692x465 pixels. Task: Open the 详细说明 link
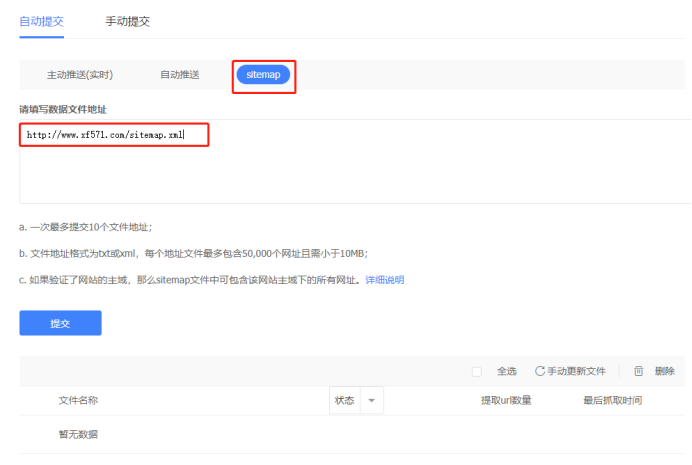click(x=384, y=280)
